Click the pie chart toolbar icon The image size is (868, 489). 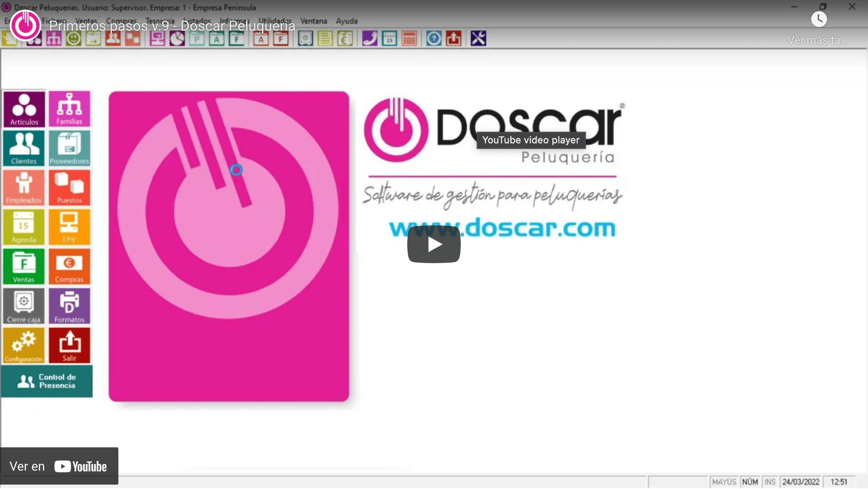pos(177,39)
